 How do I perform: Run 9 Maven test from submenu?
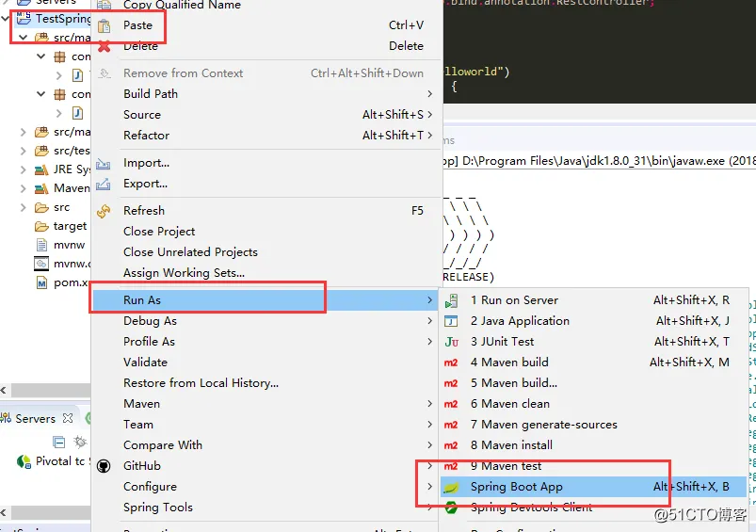tap(593, 466)
